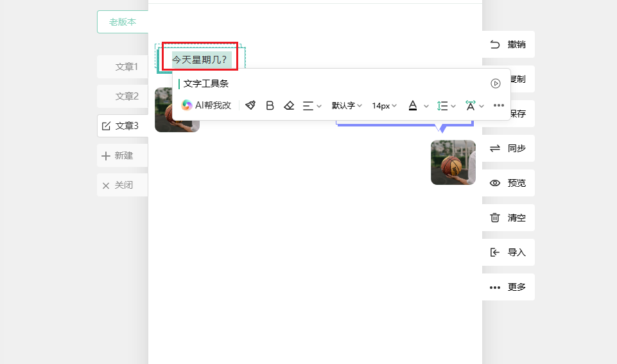Click the 老版本 button
The image size is (617, 364).
(122, 22)
